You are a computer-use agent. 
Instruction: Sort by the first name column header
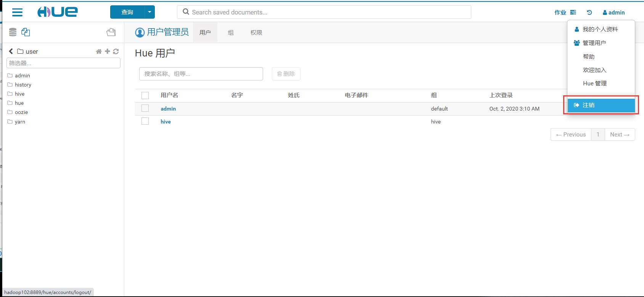(x=237, y=95)
